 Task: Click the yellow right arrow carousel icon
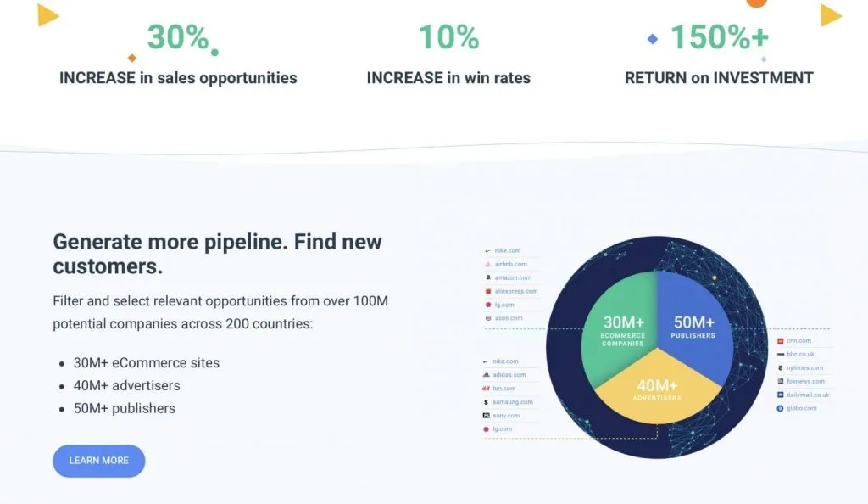pyautogui.click(x=831, y=15)
